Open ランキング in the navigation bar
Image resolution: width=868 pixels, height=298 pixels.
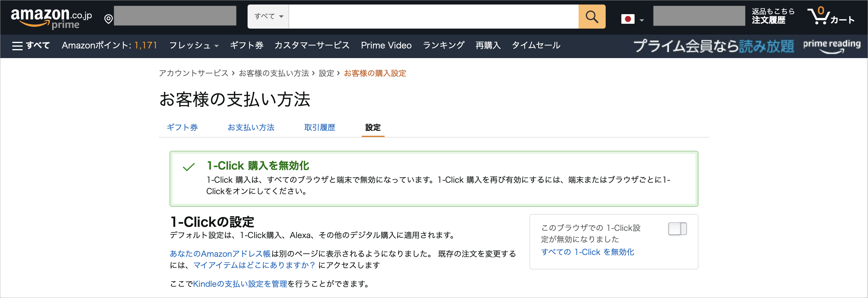pos(443,45)
